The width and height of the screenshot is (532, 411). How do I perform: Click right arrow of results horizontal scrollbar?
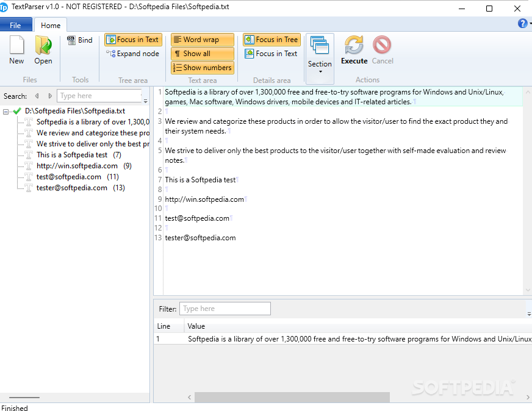pos(528,397)
